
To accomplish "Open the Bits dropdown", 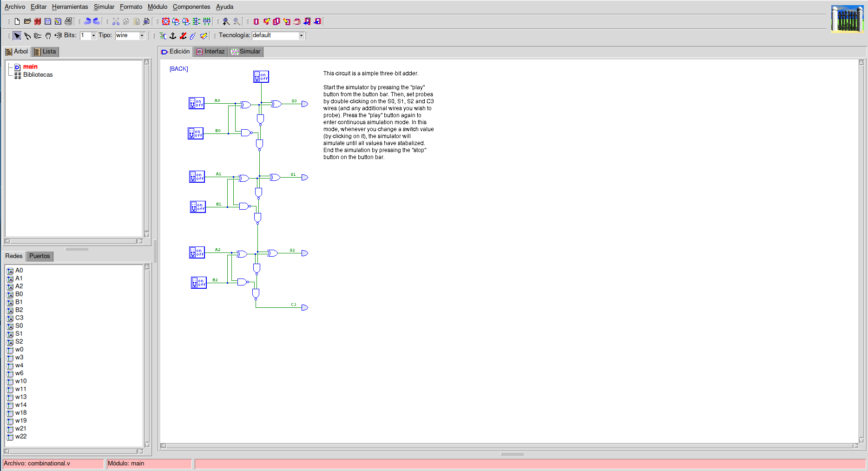I will [x=93, y=36].
